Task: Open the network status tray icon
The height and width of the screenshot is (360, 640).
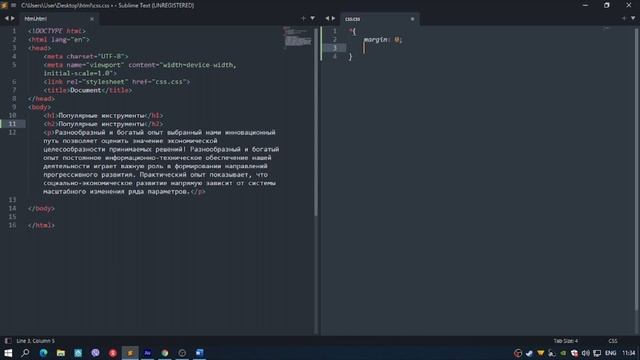Action: [x=597, y=353]
